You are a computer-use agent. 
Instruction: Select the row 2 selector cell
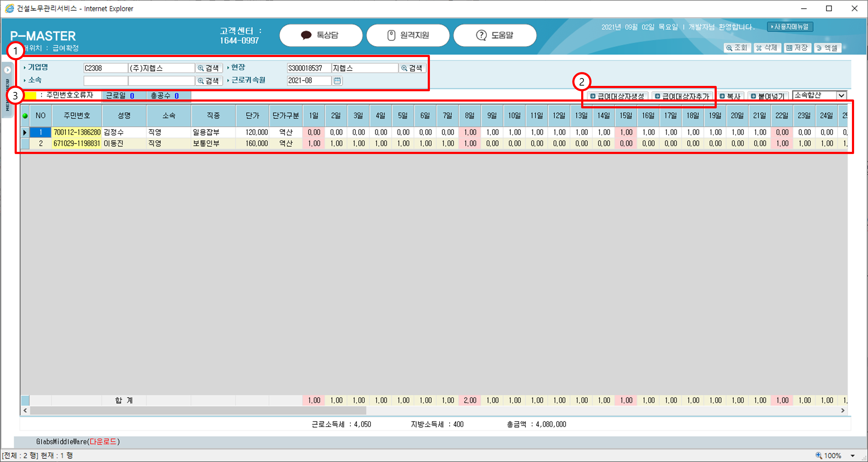point(25,144)
